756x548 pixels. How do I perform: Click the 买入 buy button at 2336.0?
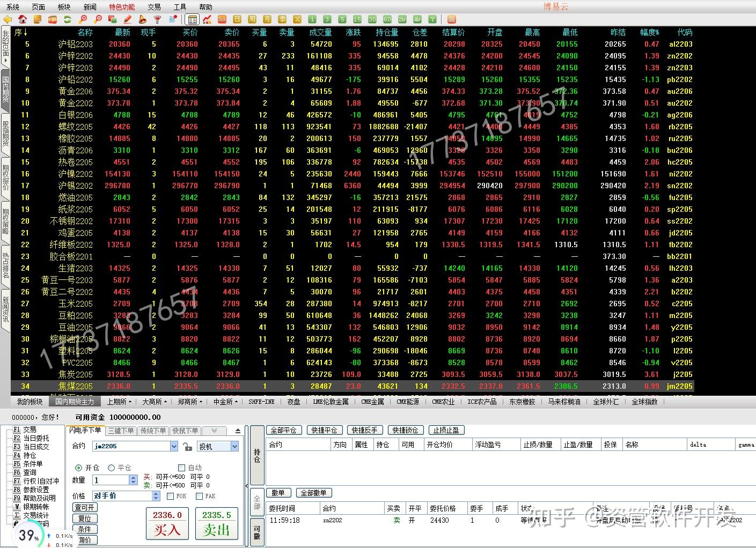point(167,524)
